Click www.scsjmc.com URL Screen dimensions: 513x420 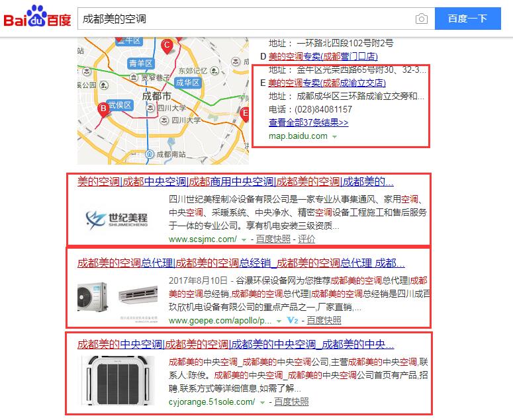(203, 239)
